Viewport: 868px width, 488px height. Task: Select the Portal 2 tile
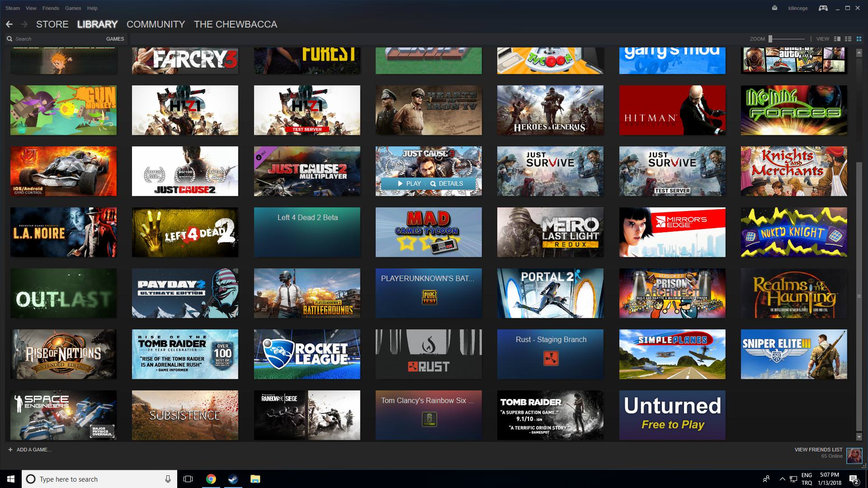550,293
